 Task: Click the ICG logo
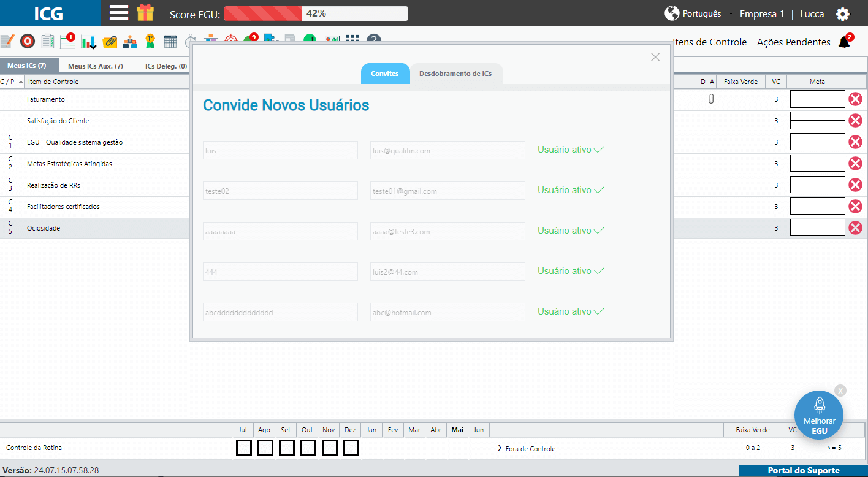click(50, 13)
